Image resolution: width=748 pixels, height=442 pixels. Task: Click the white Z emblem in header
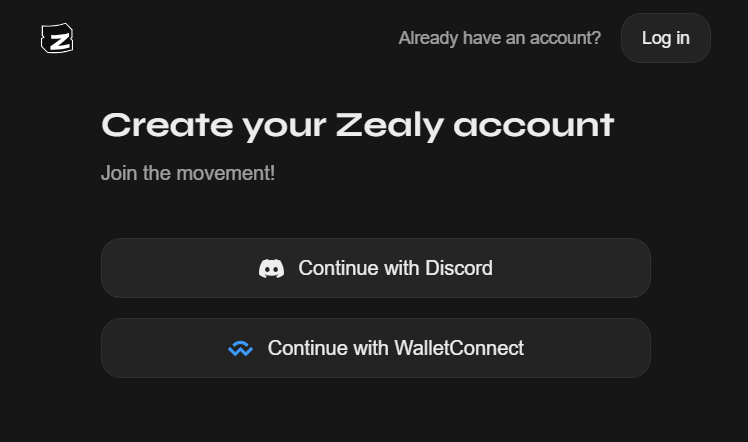point(57,39)
